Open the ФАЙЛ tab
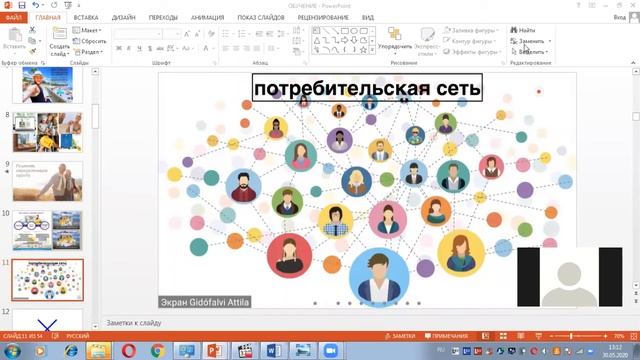Screen dimensions: 640x360 pos(13,18)
